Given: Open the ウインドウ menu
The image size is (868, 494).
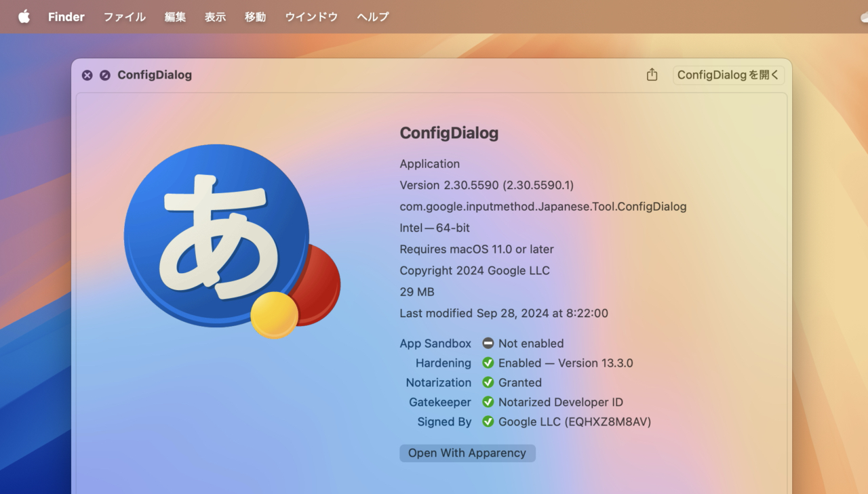Looking at the screenshot, I should tap(311, 17).
